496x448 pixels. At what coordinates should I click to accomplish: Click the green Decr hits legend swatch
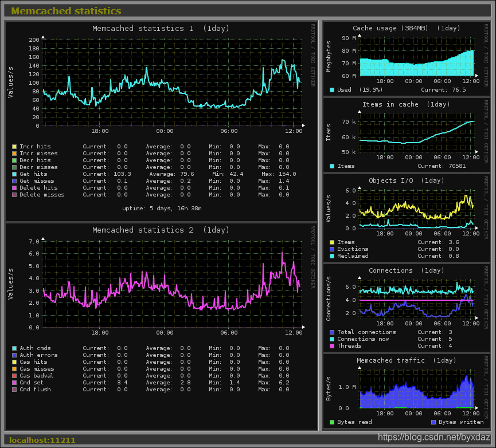14,160
